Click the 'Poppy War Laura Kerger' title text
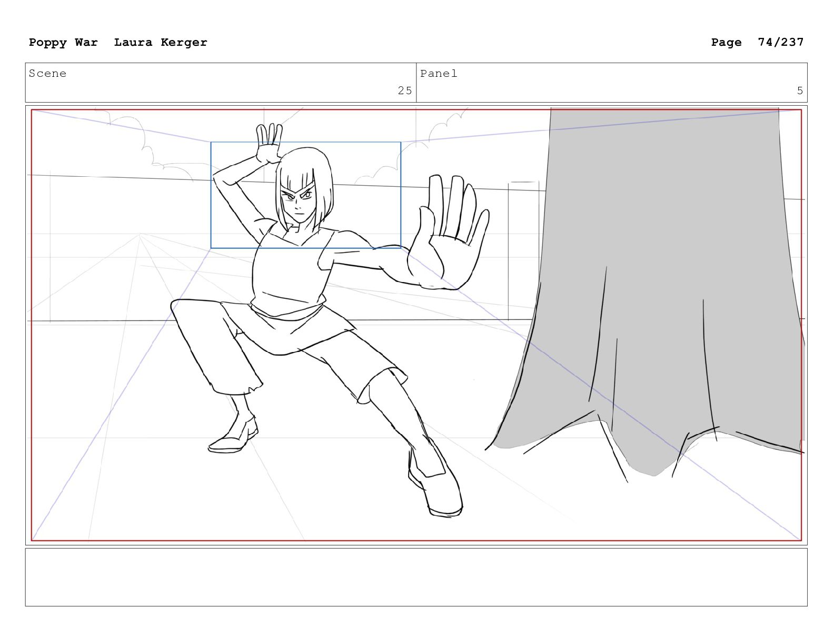834x644 pixels. (x=118, y=43)
